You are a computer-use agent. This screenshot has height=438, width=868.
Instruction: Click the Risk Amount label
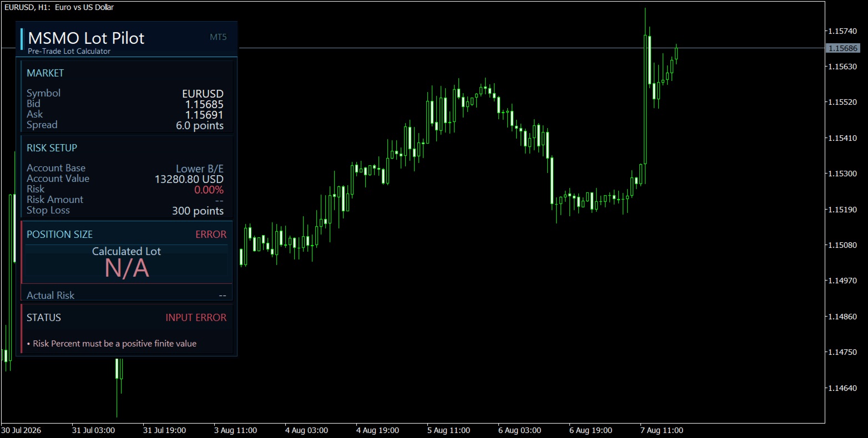55,200
